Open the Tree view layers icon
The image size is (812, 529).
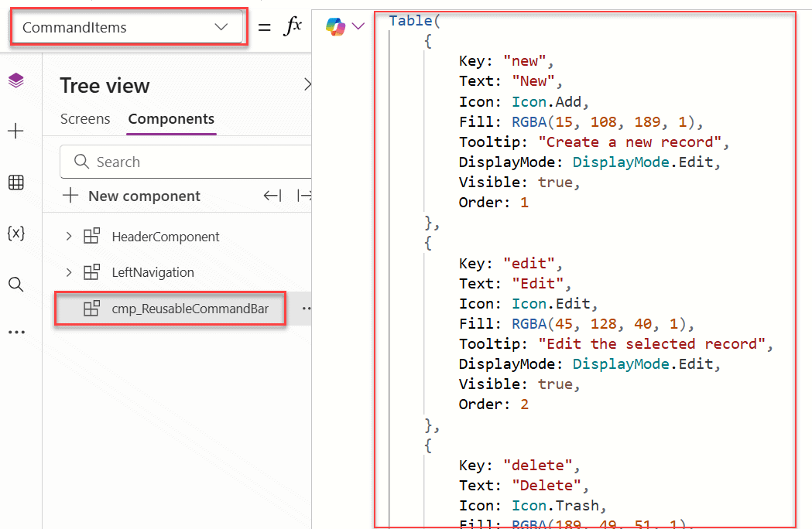[16, 80]
